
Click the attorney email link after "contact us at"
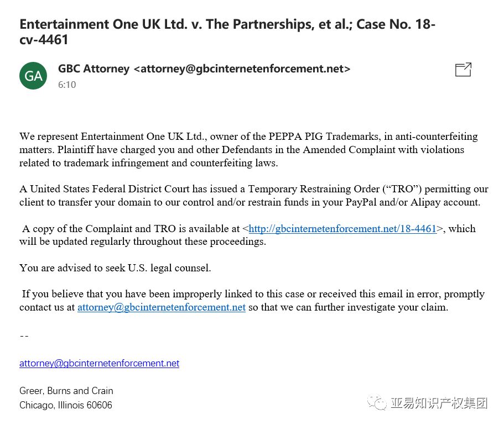tap(162, 307)
